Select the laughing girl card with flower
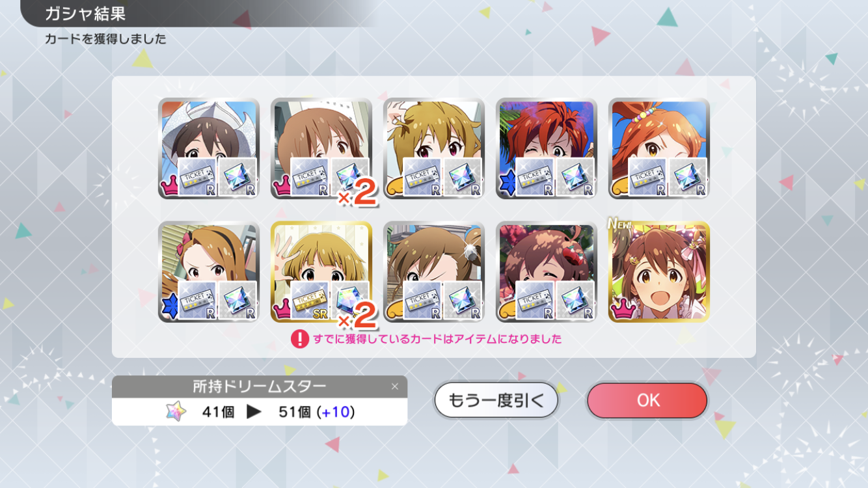 pyautogui.click(x=547, y=271)
